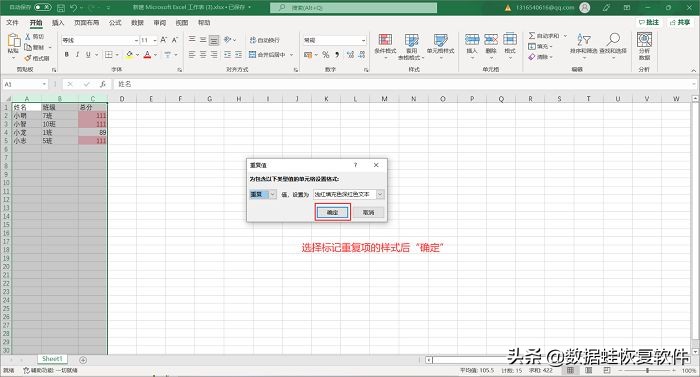Toggle italic formatting (I)

pyautogui.click(x=77, y=54)
